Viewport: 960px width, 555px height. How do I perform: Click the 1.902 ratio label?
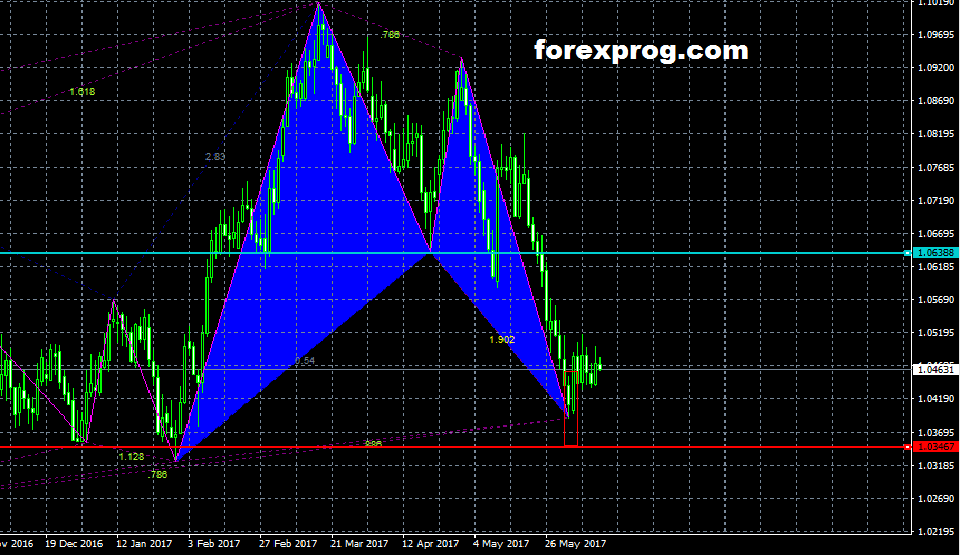click(x=501, y=340)
